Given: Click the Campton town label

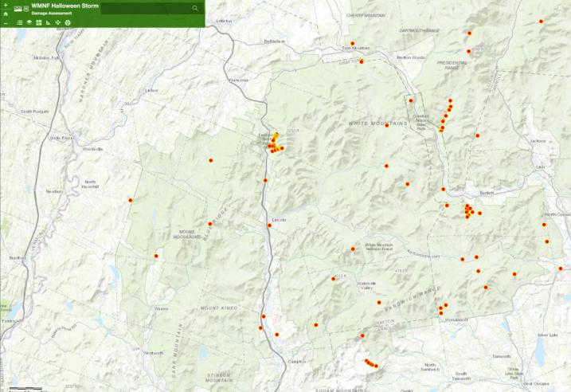Looking at the screenshot, I should (x=297, y=362).
